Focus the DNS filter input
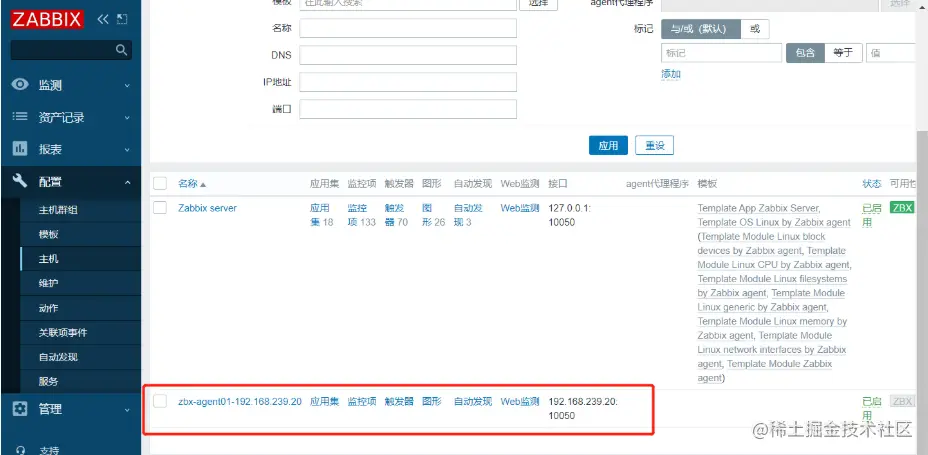Screen dimensions: 928x455 click(x=408, y=55)
